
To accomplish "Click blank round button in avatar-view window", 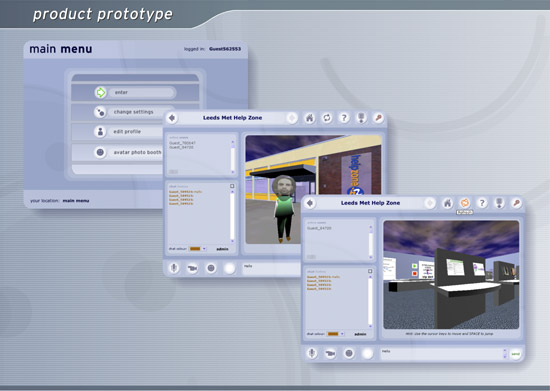I will point(229,268).
